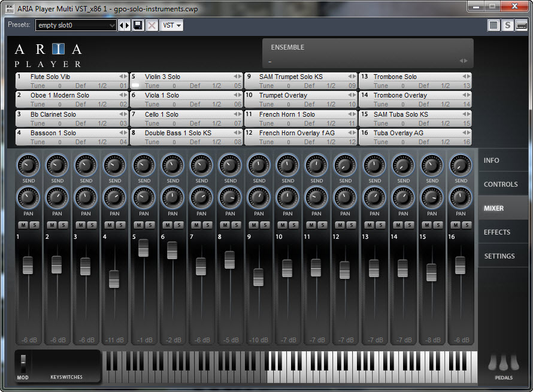The width and height of the screenshot is (533, 392).
Task: Select the Trombone Overlay slot
Action: coord(415,99)
